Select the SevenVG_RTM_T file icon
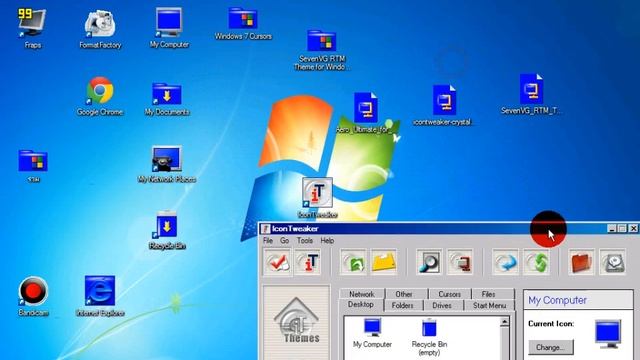The height and width of the screenshot is (360, 640). (531, 94)
